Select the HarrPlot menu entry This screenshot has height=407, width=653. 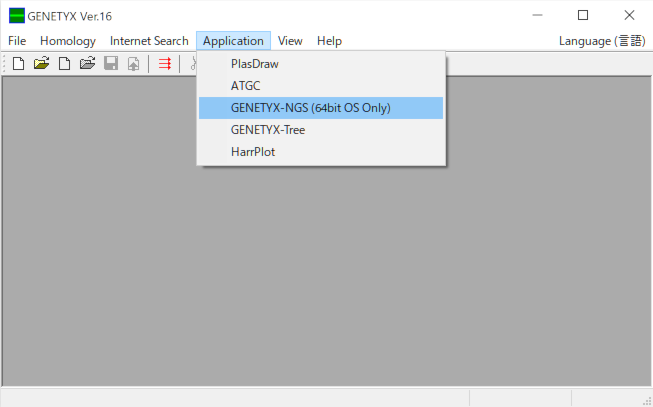[x=253, y=152]
